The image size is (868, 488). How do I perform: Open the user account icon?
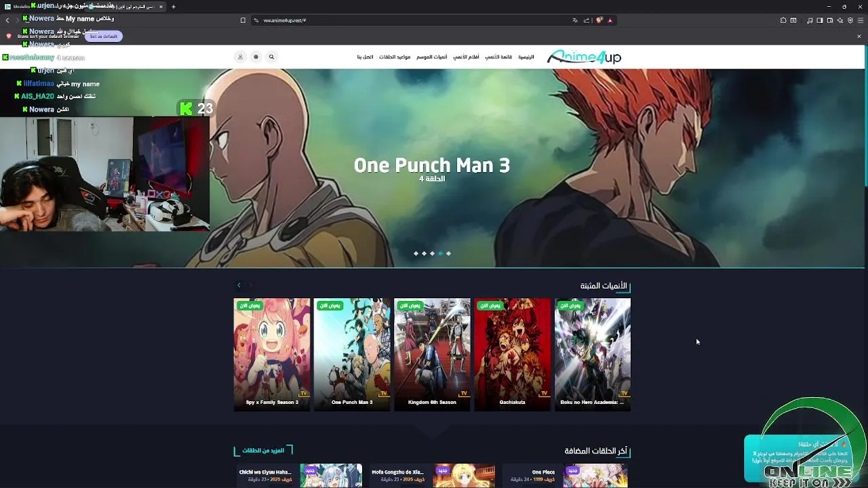[x=240, y=57]
